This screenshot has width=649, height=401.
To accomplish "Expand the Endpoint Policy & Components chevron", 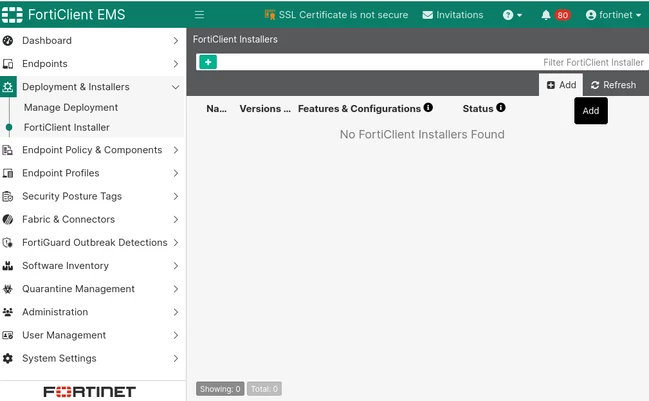I will (175, 150).
